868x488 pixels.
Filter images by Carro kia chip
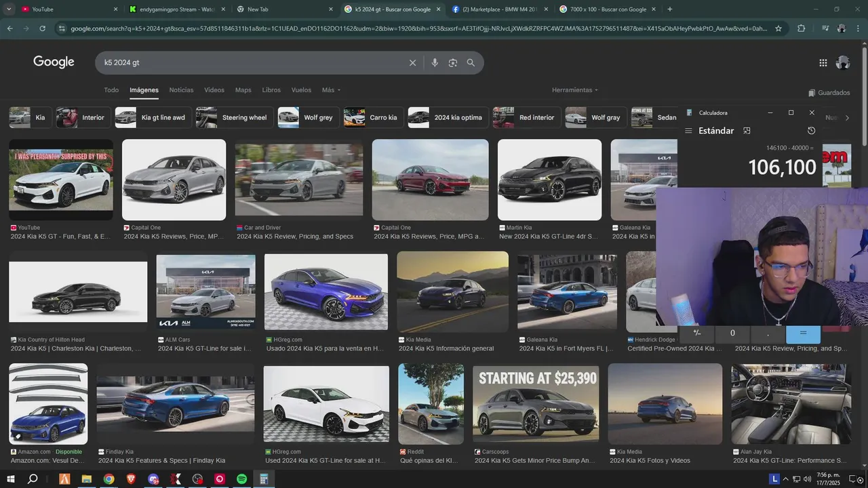pos(373,117)
